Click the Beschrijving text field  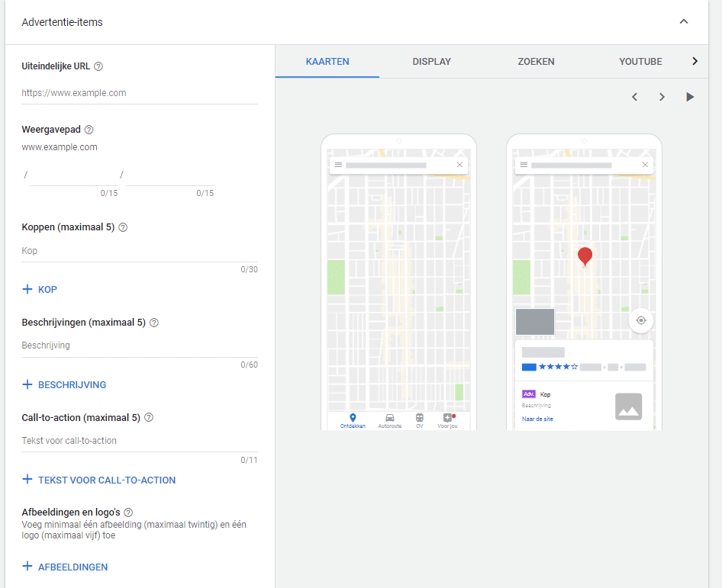(140, 345)
